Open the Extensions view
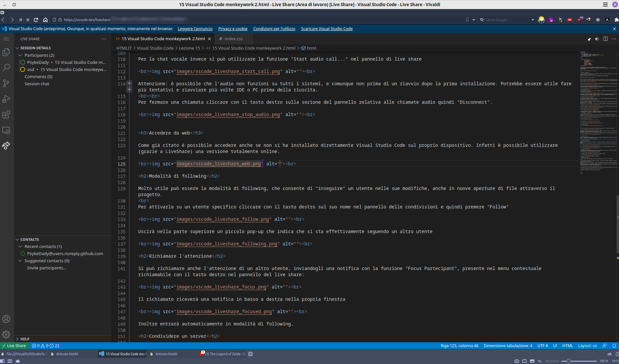The width and height of the screenshot is (619, 364). [6, 114]
